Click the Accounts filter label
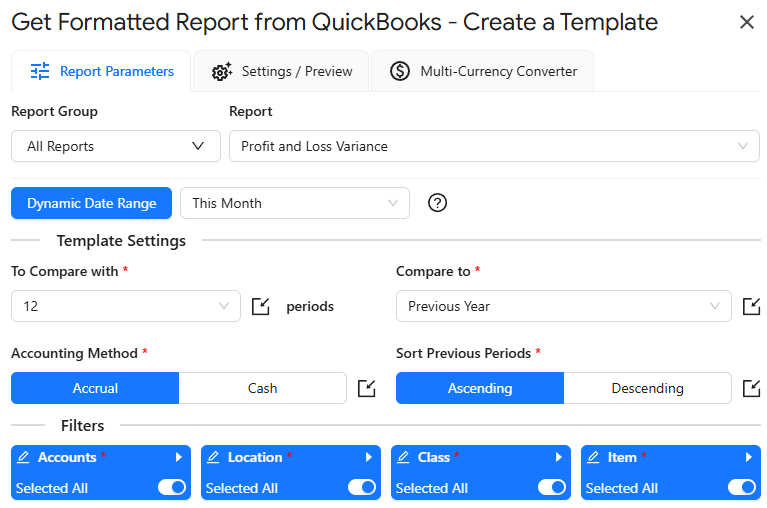Screen dimensions: 767x508 pos(67,457)
